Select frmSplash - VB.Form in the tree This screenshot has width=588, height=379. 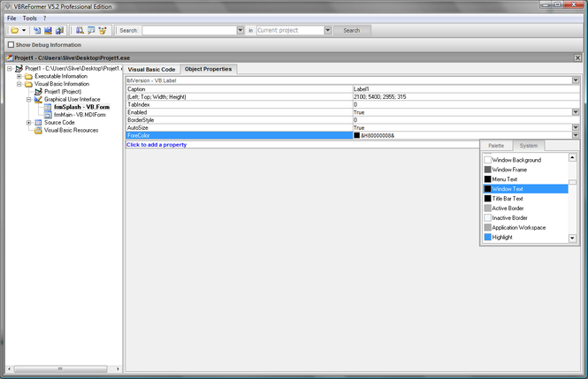pyautogui.click(x=81, y=107)
